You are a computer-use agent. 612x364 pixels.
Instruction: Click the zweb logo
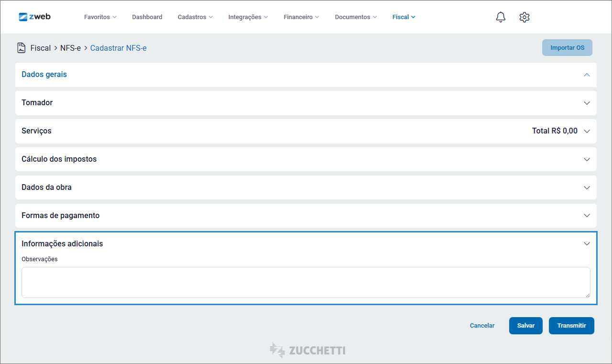(34, 17)
